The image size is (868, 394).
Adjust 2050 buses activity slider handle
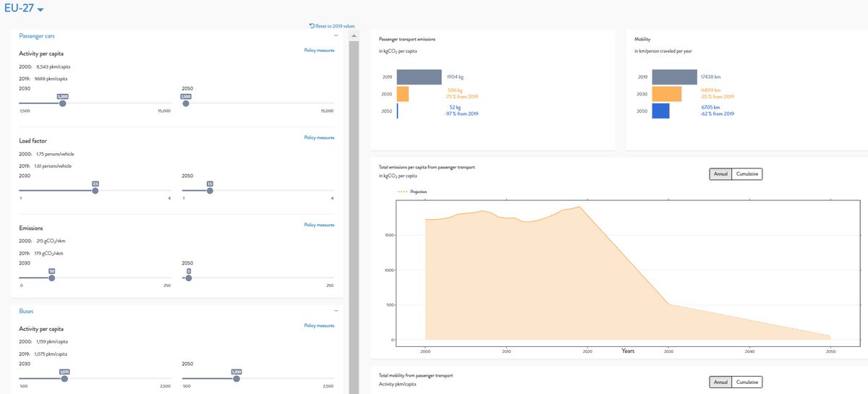[x=236, y=378]
